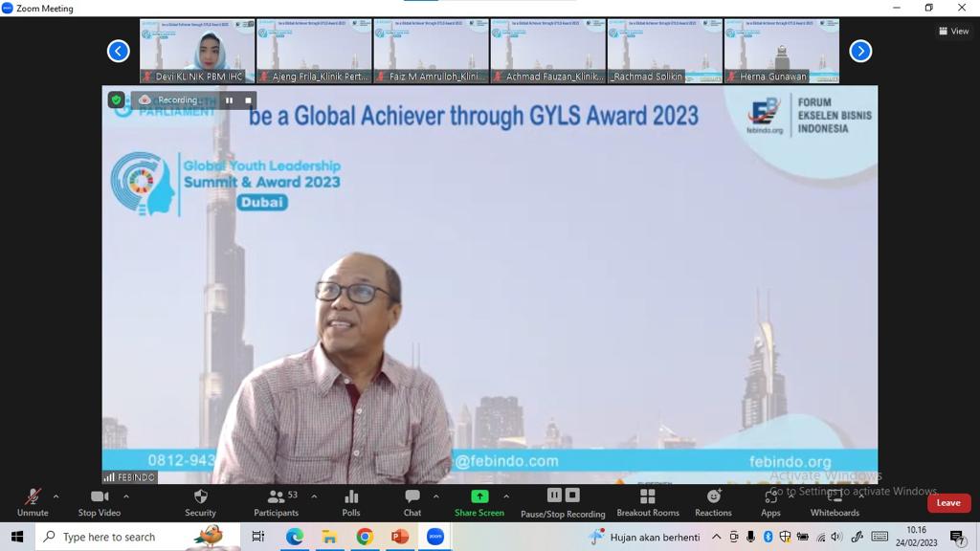Open the Participants panel
The height and width of the screenshot is (551, 980).
(276, 503)
